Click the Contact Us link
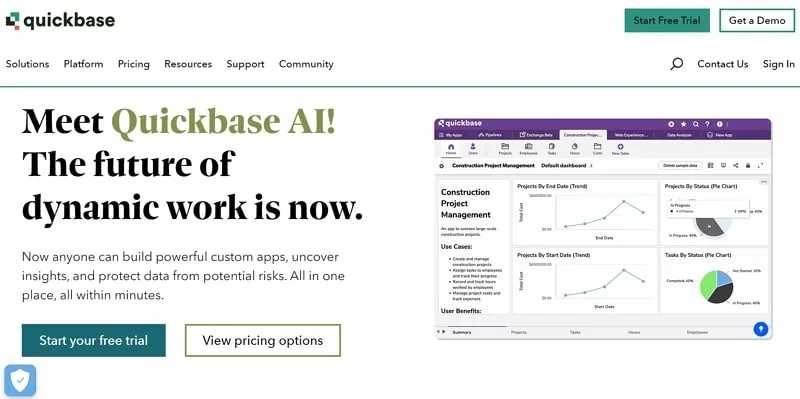Viewport: 800px width, 399px height. pyautogui.click(x=722, y=64)
